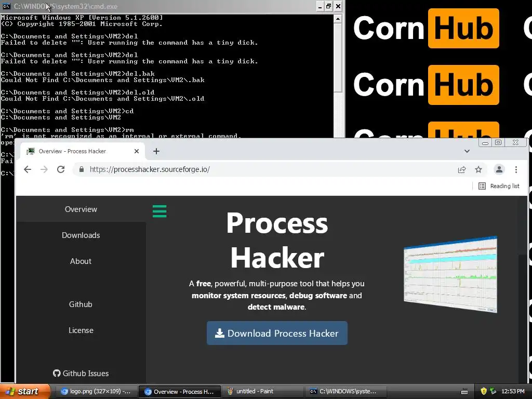
Task: Switch to C:\WINDOWS\syste... cmd taskbar item
Action: 345,392
